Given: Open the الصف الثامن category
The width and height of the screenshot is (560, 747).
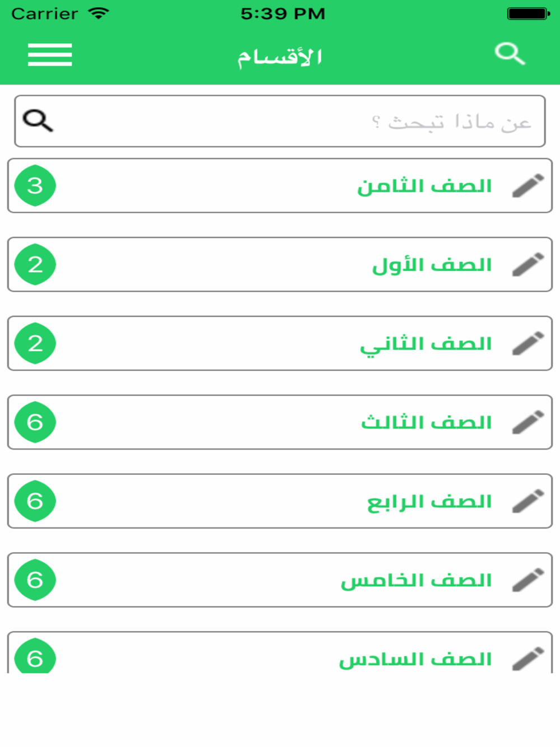Looking at the screenshot, I should [x=280, y=185].
